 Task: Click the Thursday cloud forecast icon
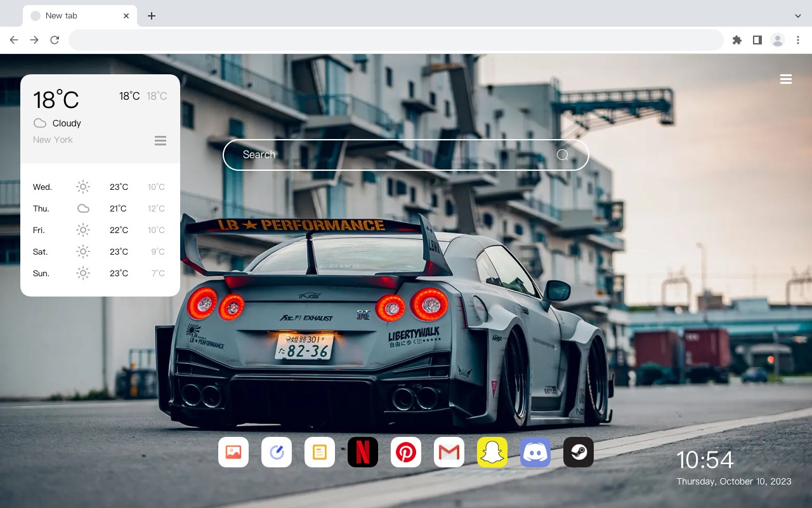pyautogui.click(x=83, y=208)
